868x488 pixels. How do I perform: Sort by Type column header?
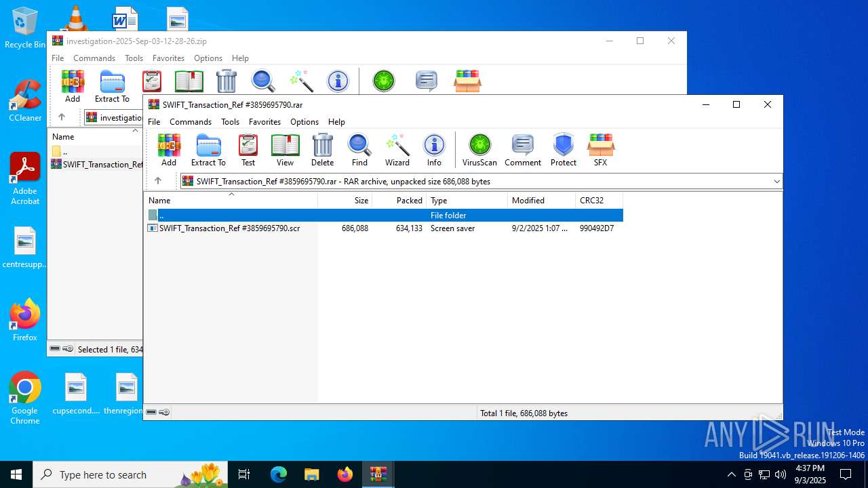[x=467, y=200]
